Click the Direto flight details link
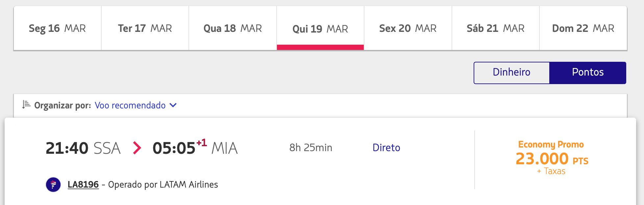 point(386,148)
